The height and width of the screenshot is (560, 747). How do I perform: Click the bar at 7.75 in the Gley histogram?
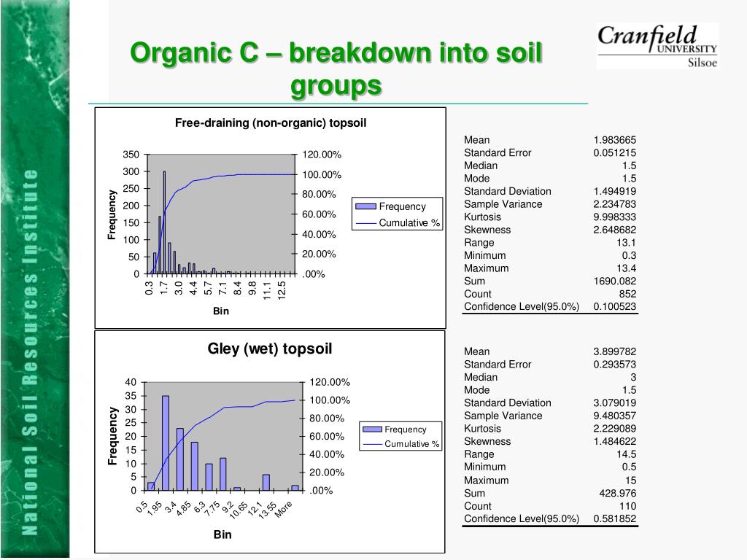tap(223, 474)
